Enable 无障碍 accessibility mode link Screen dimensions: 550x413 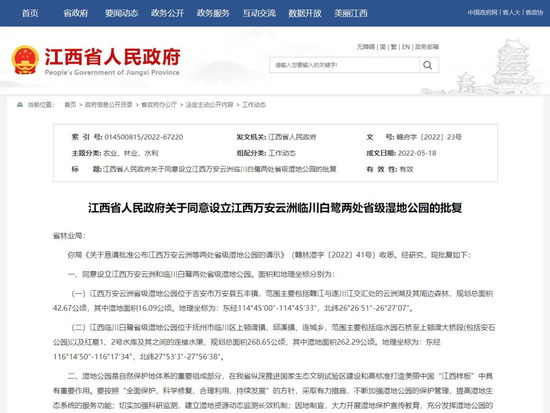pos(366,47)
